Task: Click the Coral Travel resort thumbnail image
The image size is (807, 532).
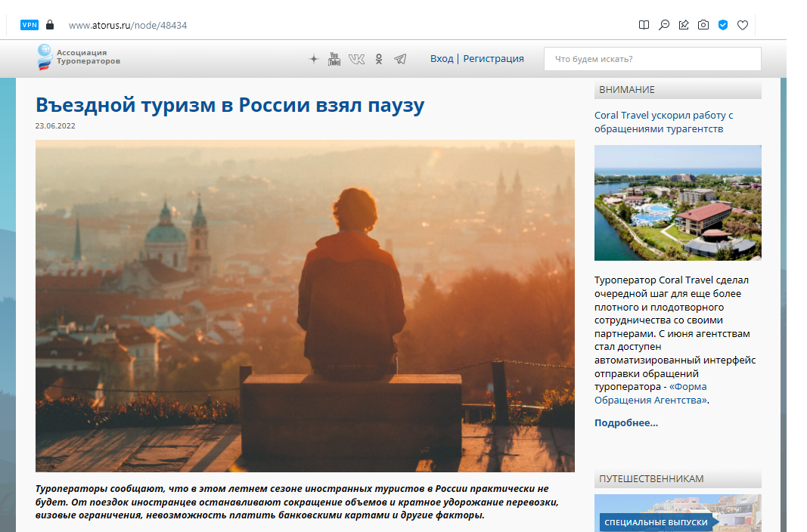Action: (x=678, y=203)
